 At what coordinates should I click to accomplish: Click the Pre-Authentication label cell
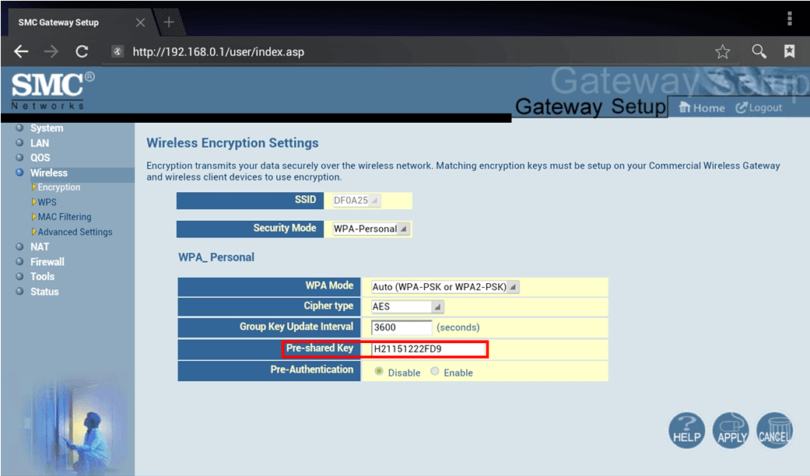[269, 371]
